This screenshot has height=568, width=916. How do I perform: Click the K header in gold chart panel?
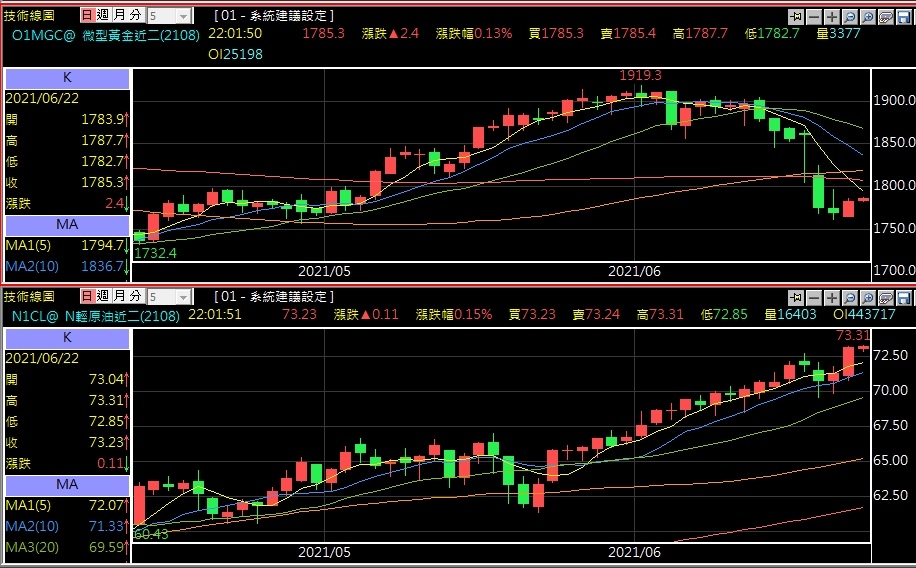tap(67, 78)
